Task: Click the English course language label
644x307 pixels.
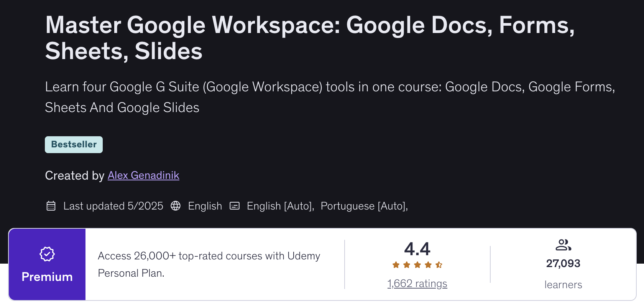Action: click(205, 206)
